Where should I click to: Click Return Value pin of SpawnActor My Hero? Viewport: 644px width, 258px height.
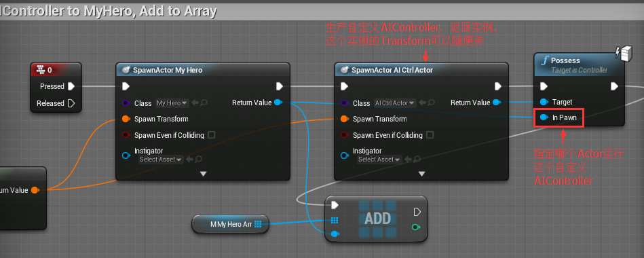[278, 103]
